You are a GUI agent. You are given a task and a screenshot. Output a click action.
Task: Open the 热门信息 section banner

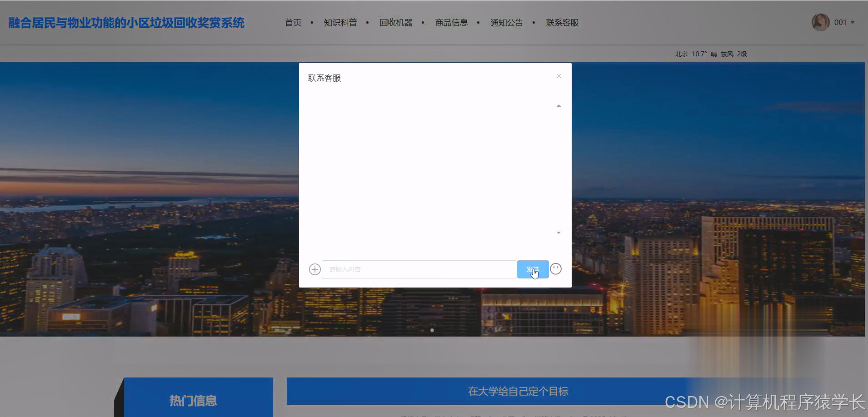pyautogui.click(x=193, y=400)
